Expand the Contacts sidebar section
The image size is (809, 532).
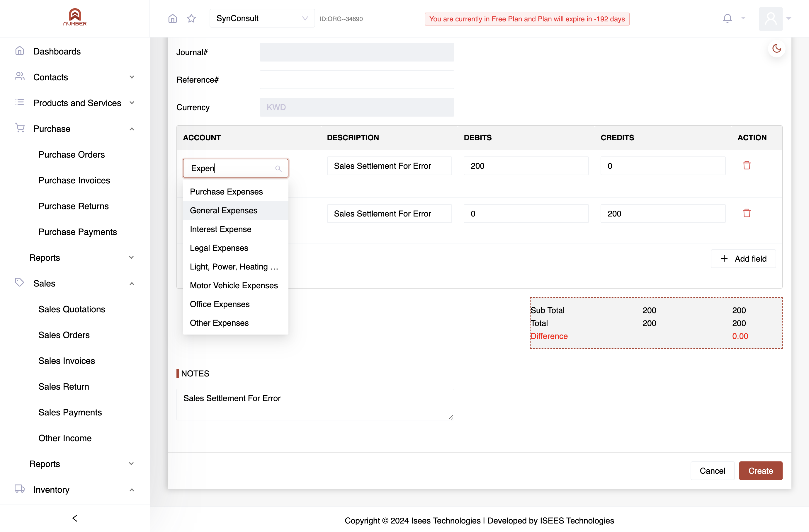pos(75,77)
